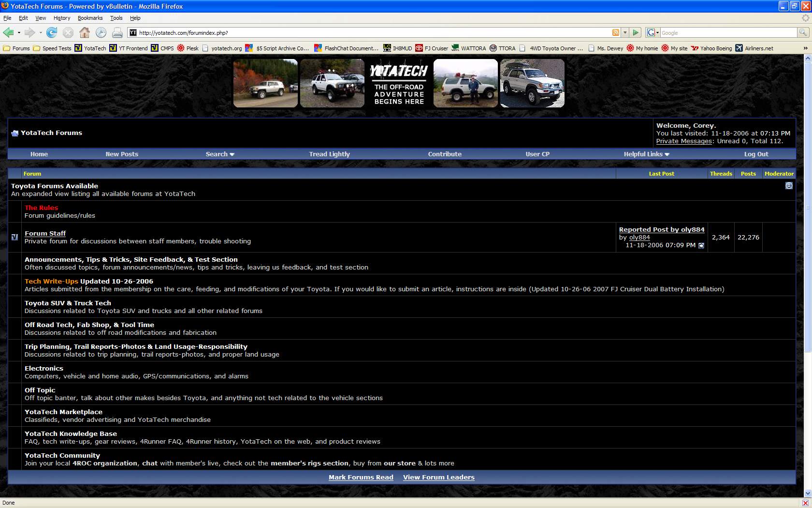
Task: Open the History clock icon in toolbar
Action: (x=101, y=32)
